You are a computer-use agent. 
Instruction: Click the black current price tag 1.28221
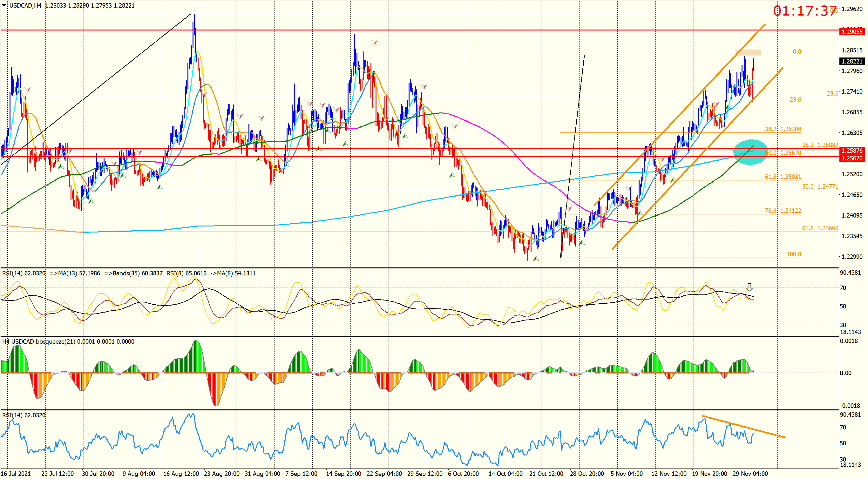pyautogui.click(x=851, y=61)
